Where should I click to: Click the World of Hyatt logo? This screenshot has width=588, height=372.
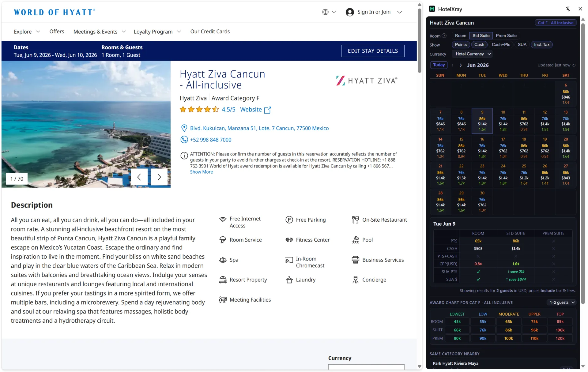click(x=55, y=12)
